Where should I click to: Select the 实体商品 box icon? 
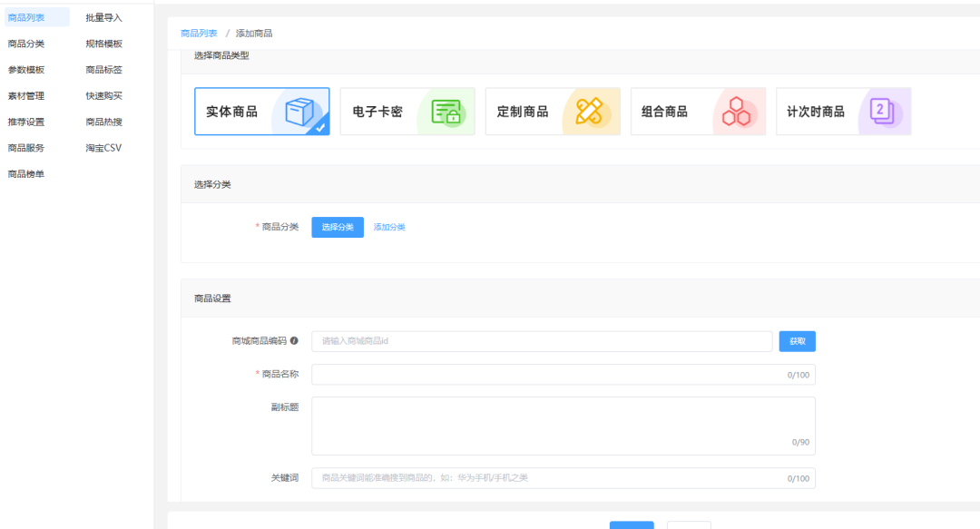(x=299, y=112)
